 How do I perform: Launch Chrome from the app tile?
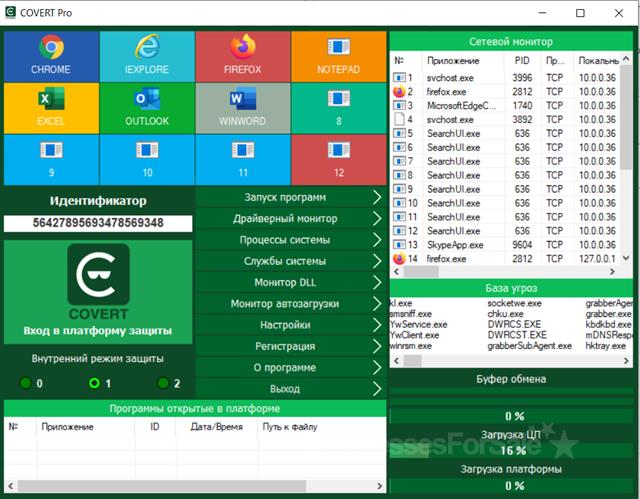(51, 55)
